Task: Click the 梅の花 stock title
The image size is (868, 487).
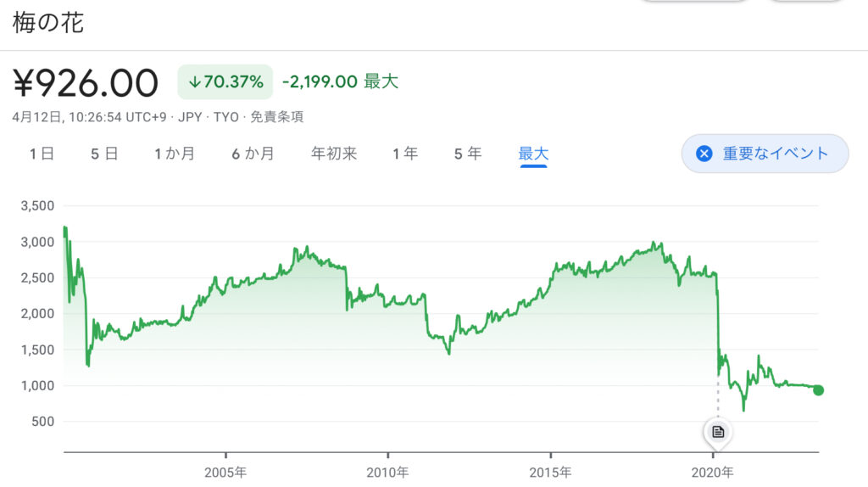Action: 48,23
